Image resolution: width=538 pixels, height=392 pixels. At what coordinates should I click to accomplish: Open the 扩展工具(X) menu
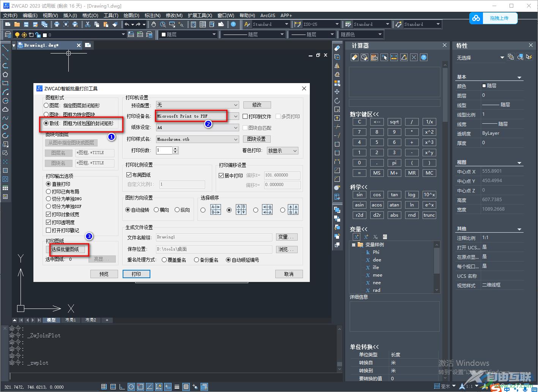click(x=200, y=16)
